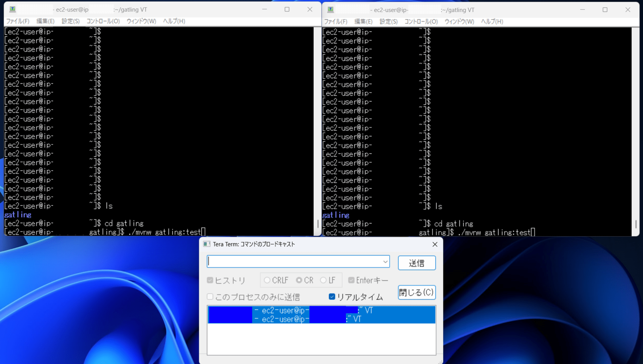Open 編集(E) menu in right terminal window

(x=363, y=22)
